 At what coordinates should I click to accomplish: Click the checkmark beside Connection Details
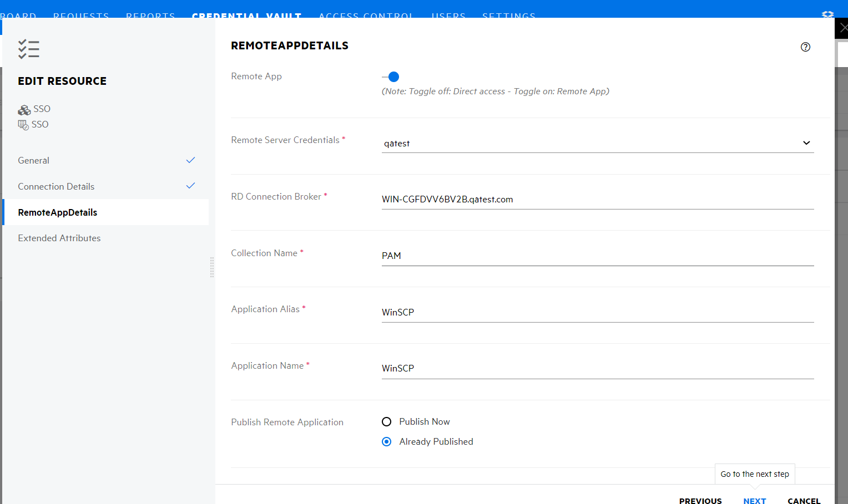[x=190, y=186]
